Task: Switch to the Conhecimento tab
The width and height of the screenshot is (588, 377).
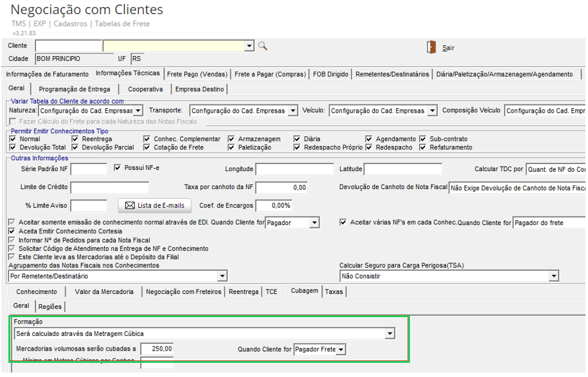Action: 37,292
